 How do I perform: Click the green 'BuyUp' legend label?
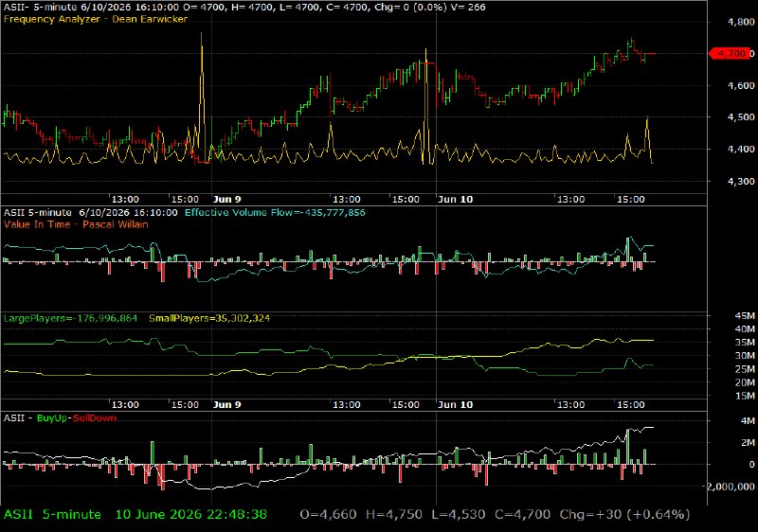[x=52, y=418]
